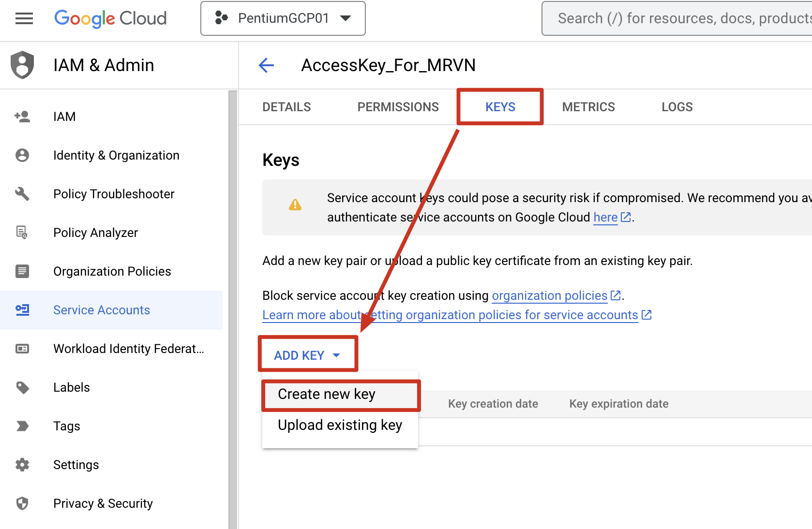812x529 pixels.
Task: Click the yellow warning triangle icon
Action: pos(295,205)
